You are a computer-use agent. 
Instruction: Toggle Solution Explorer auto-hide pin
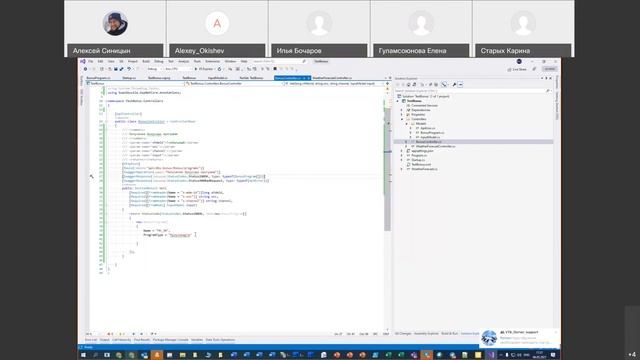[546, 78]
